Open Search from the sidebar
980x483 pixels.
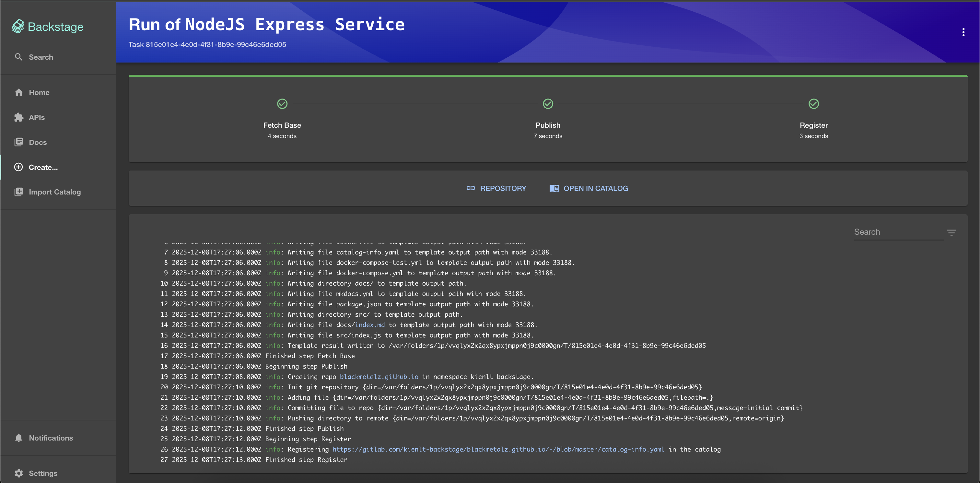pyautogui.click(x=41, y=57)
